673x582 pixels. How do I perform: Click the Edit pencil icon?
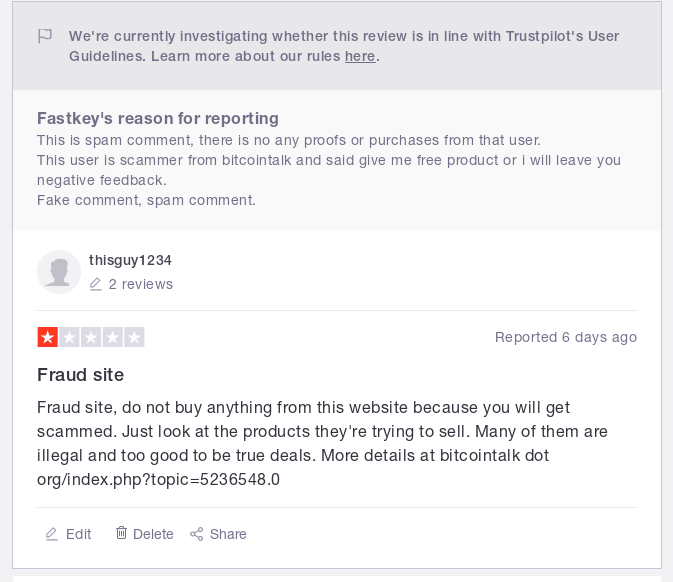pyautogui.click(x=52, y=534)
